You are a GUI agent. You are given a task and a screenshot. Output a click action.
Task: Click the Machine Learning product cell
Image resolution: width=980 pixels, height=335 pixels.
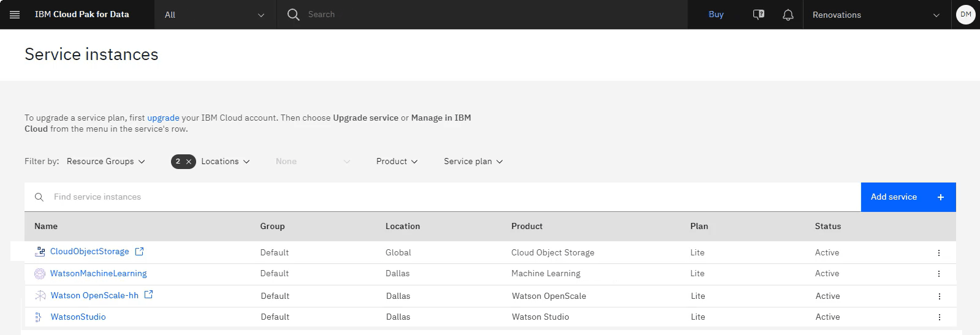coord(546,274)
